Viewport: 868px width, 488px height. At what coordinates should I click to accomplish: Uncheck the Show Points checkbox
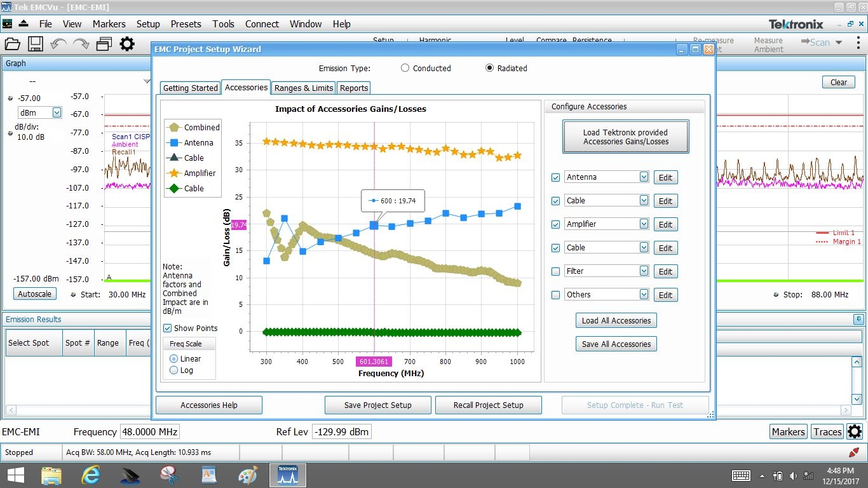point(167,328)
